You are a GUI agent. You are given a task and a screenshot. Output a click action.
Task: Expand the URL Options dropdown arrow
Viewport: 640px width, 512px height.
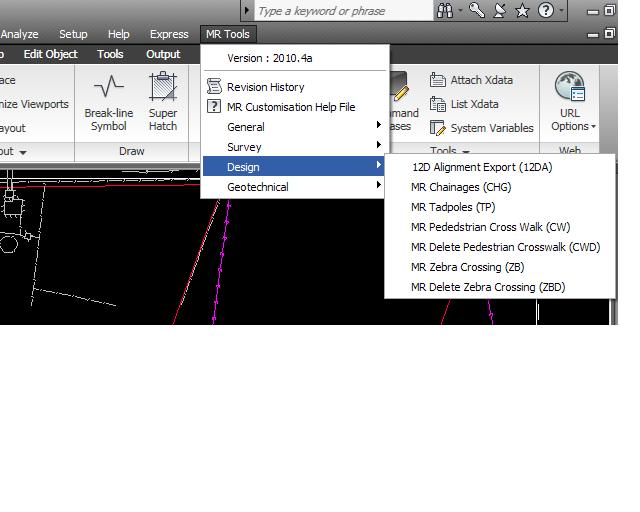pyautogui.click(x=593, y=127)
